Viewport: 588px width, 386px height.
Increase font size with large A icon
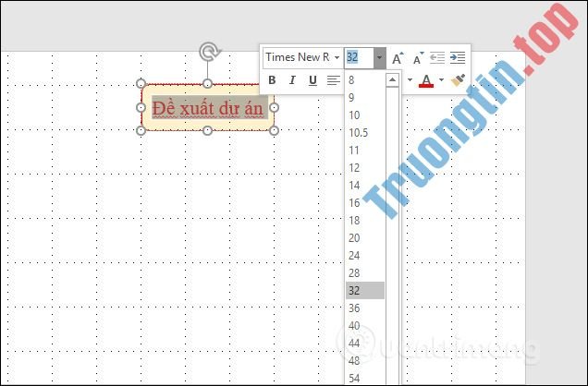point(398,58)
